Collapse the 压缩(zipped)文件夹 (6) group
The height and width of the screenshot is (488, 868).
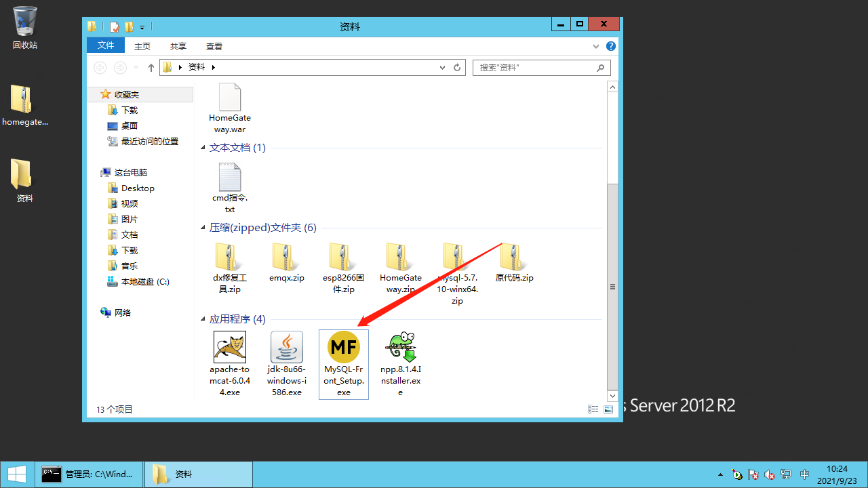(x=204, y=228)
